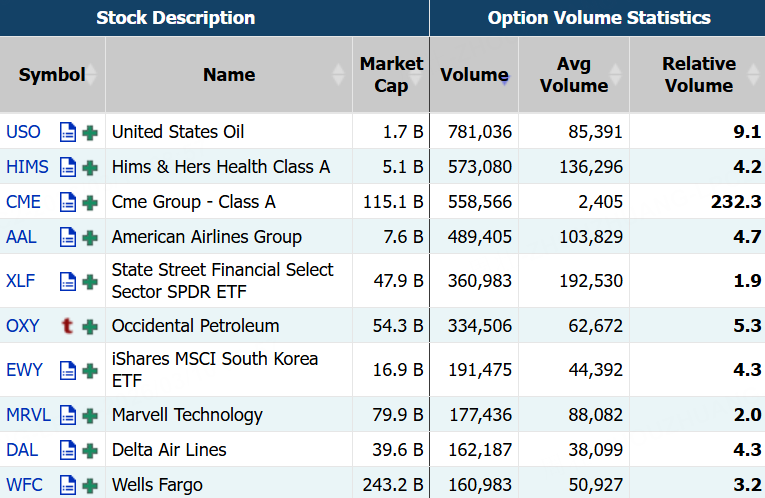The height and width of the screenshot is (498, 765).
Task: Click the red 't' icon beside OXY
Action: tap(68, 326)
